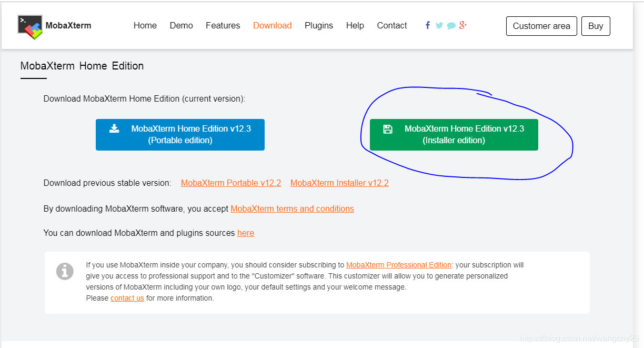Click the chat bubble social icon
Image resolution: width=644 pixels, height=348 pixels.
pyautogui.click(x=451, y=26)
